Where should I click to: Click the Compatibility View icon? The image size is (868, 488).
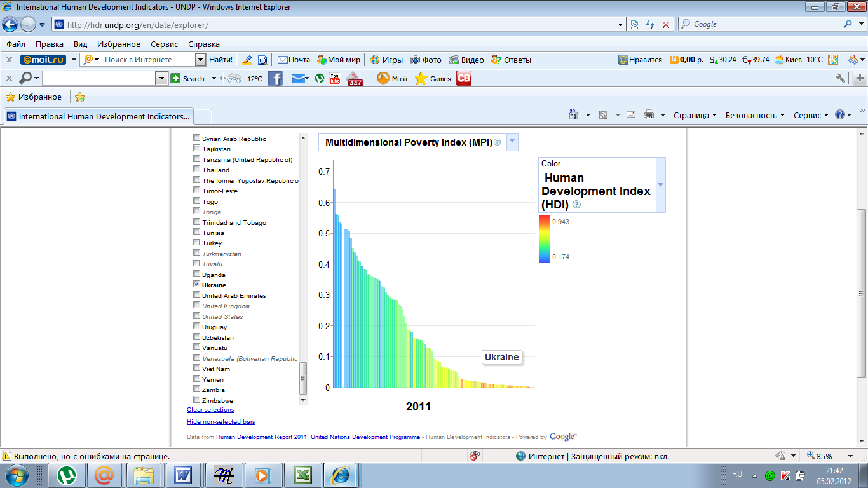(634, 24)
